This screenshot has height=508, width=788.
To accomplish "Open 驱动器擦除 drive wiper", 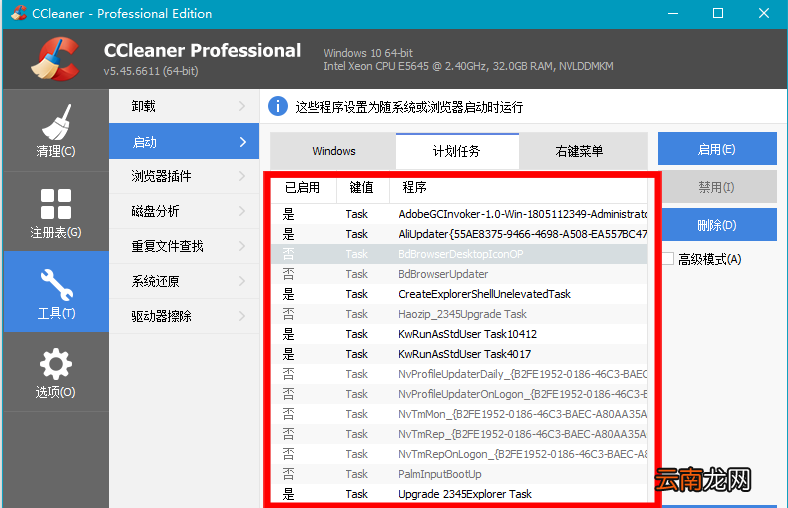I will tap(184, 316).
